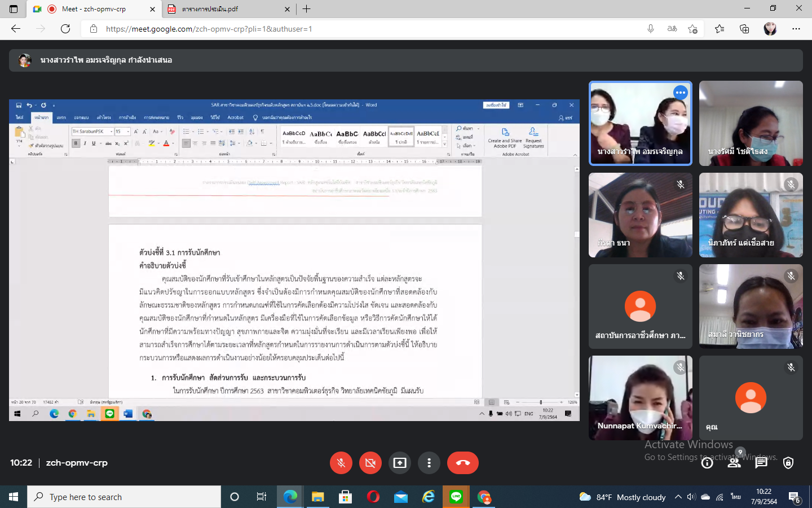
Task: Click the Edge Collections icon
Action: [744, 29]
